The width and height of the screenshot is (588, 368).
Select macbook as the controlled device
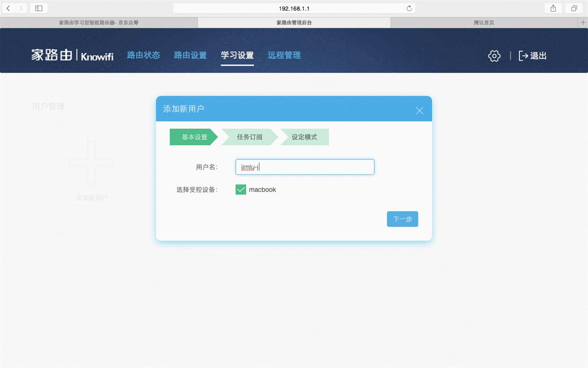click(x=240, y=189)
